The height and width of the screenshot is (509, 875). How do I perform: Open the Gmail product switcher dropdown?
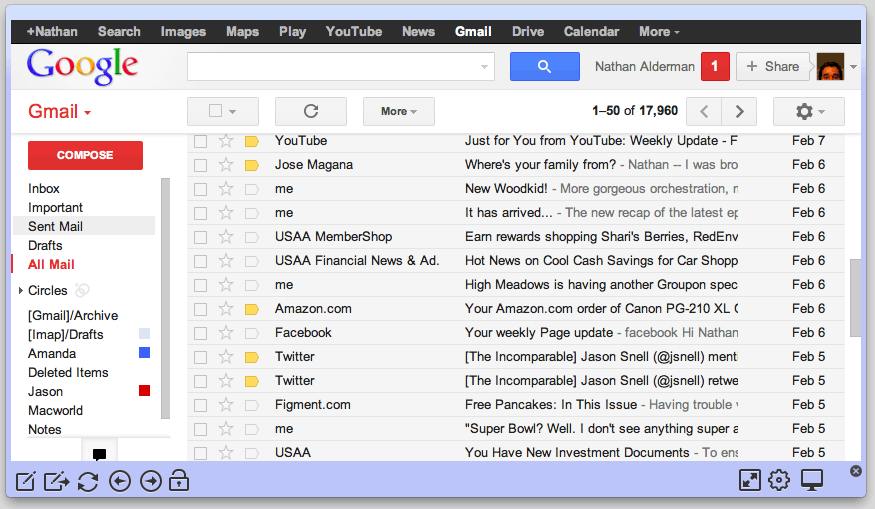point(59,111)
